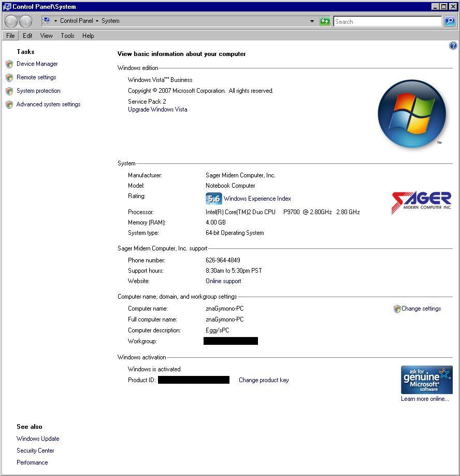Click the shield icon next to Remote settings
The width and height of the screenshot is (460, 476).
click(9, 78)
